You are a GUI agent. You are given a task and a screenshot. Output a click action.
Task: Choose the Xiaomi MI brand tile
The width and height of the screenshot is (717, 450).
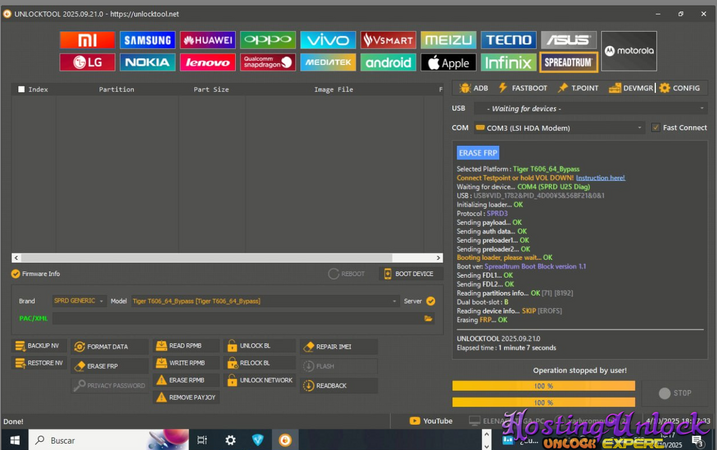(x=87, y=40)
